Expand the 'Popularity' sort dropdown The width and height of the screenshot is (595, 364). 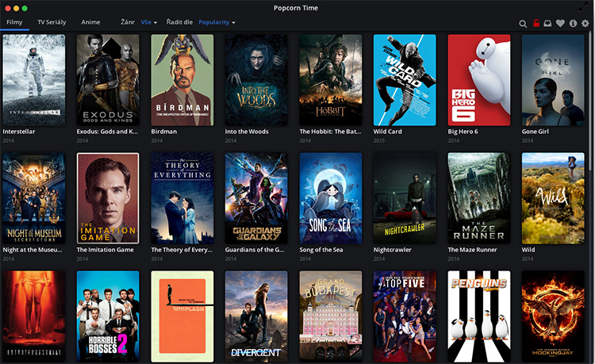point(217,22)
